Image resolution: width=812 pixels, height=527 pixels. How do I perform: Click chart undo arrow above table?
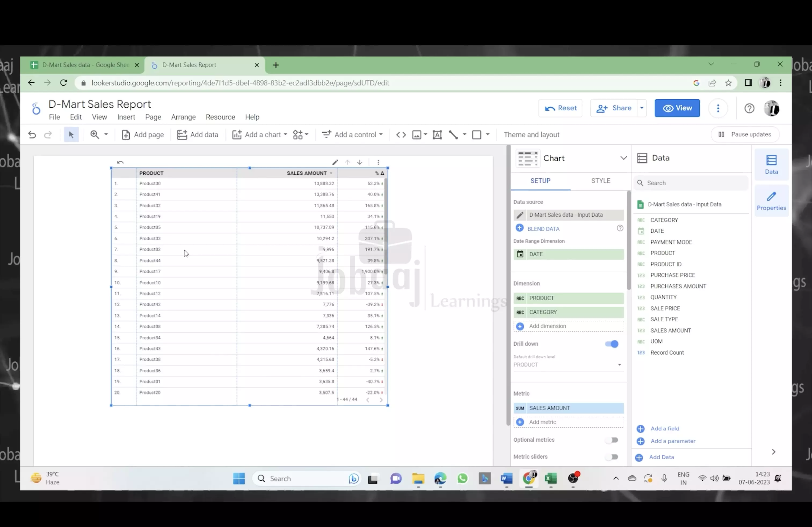pos(121,162)
